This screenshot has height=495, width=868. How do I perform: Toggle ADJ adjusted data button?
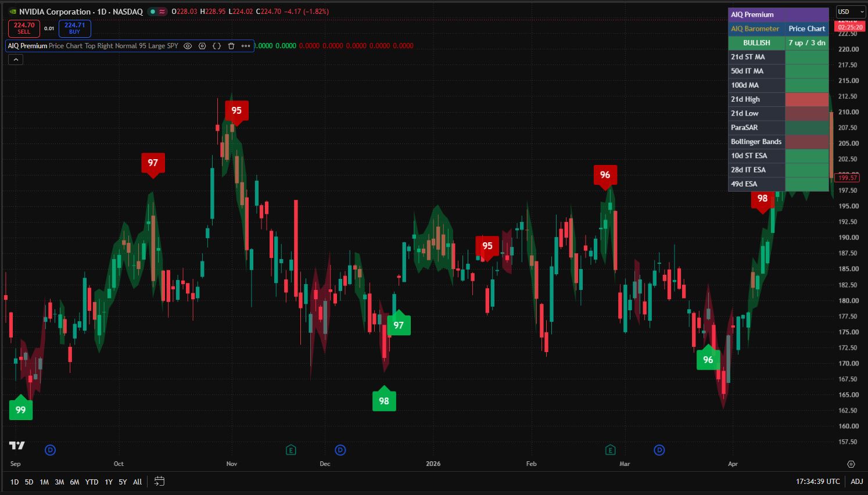[x=856, y=482]
